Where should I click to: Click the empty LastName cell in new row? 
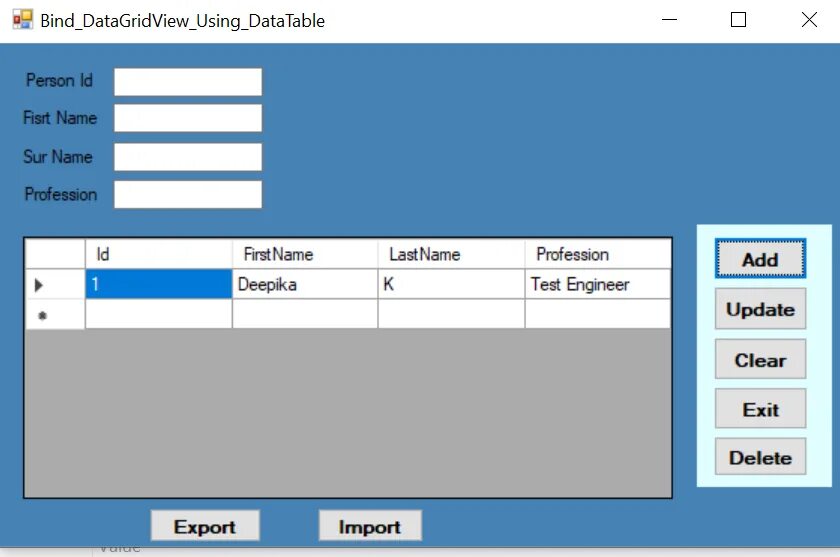click(x=451, y=314)
